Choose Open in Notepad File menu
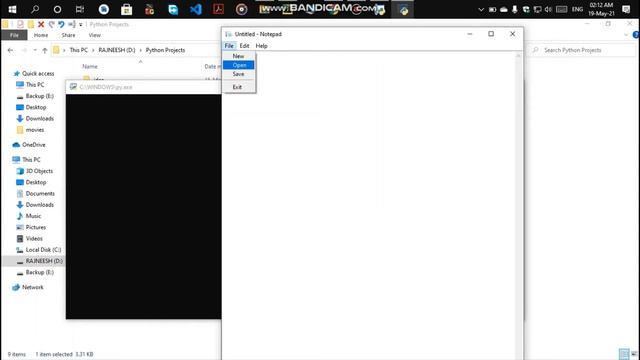 click(x=239, y=65)
